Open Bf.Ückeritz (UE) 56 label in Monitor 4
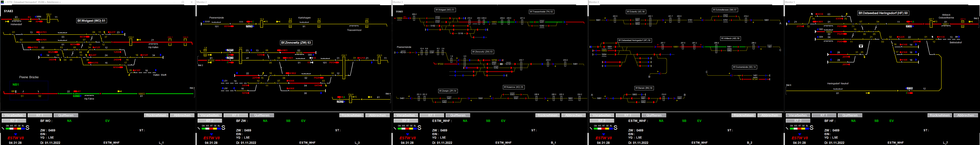 pos(636,12)
